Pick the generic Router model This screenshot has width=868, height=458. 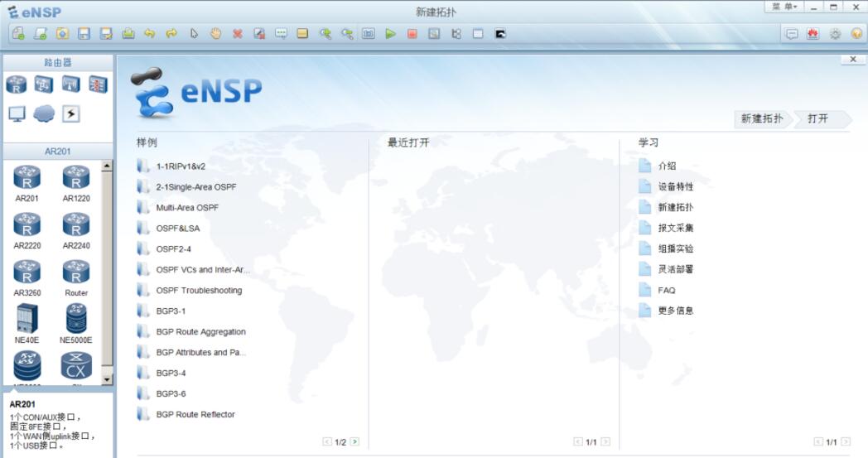[x=76, y=278]
